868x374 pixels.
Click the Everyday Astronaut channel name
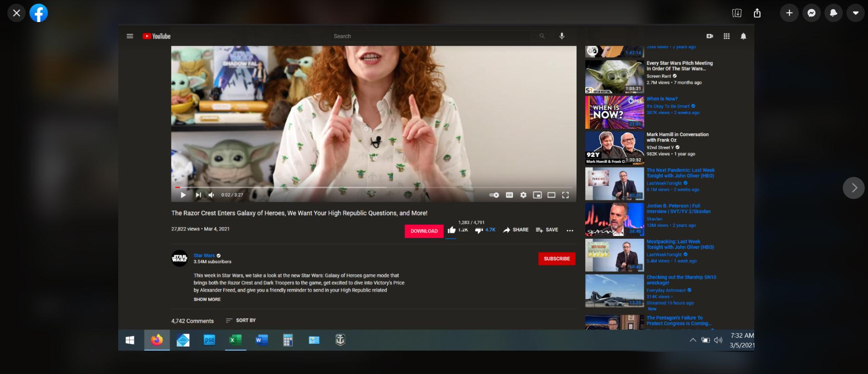[666, 290]
